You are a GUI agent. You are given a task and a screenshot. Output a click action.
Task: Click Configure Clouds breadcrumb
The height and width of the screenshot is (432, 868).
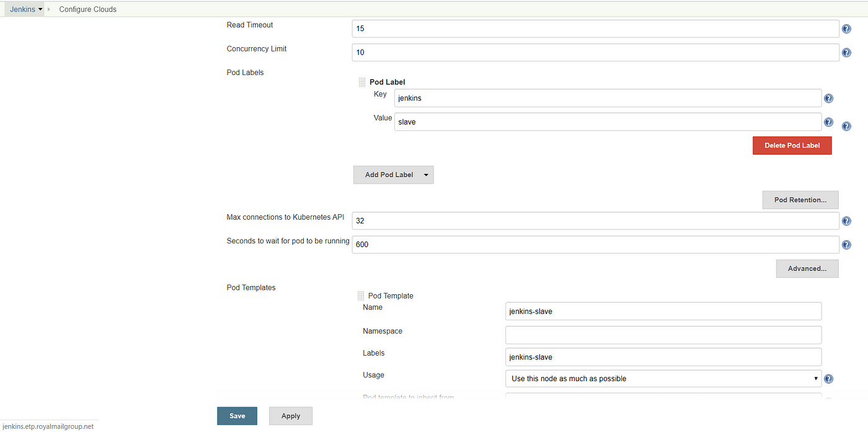pyautogui.click(x=87, y=9)
